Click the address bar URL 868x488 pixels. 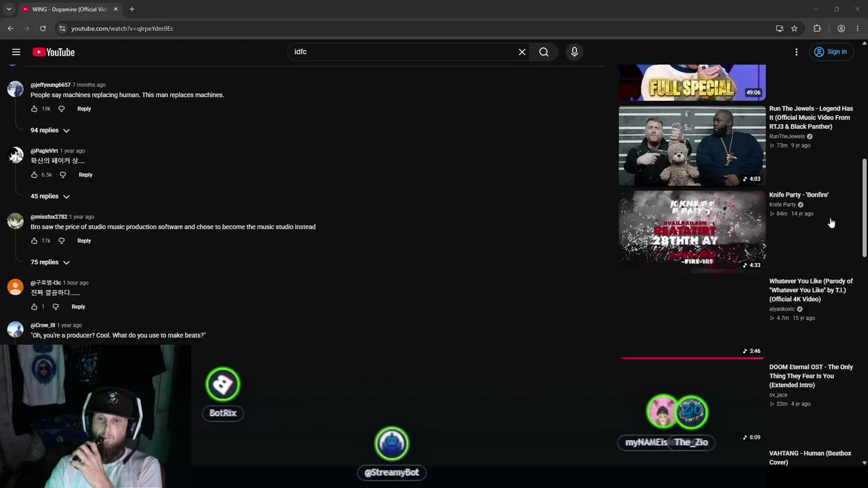(122, 28)
